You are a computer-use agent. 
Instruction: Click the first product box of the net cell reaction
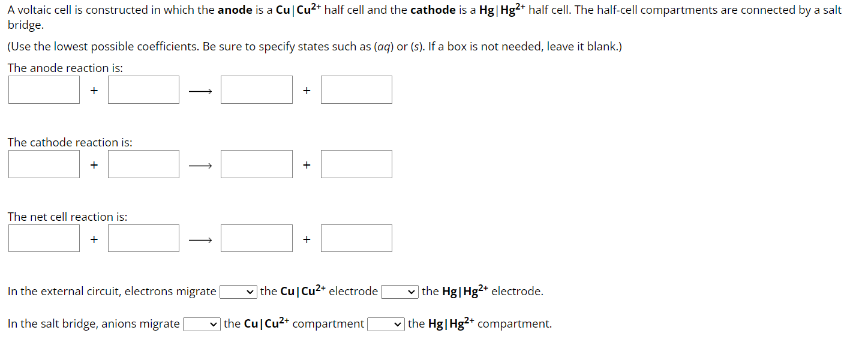pyautogui.click(x=256, y=238)
